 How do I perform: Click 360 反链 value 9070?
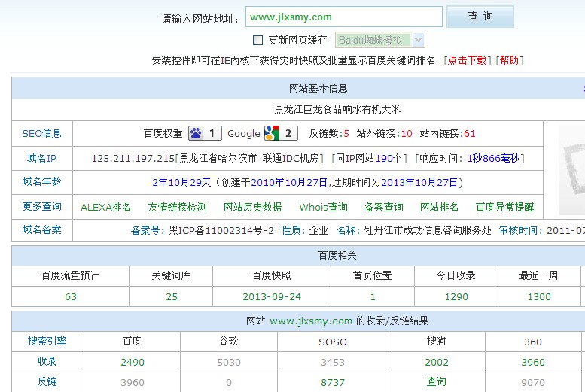[533, 382]
